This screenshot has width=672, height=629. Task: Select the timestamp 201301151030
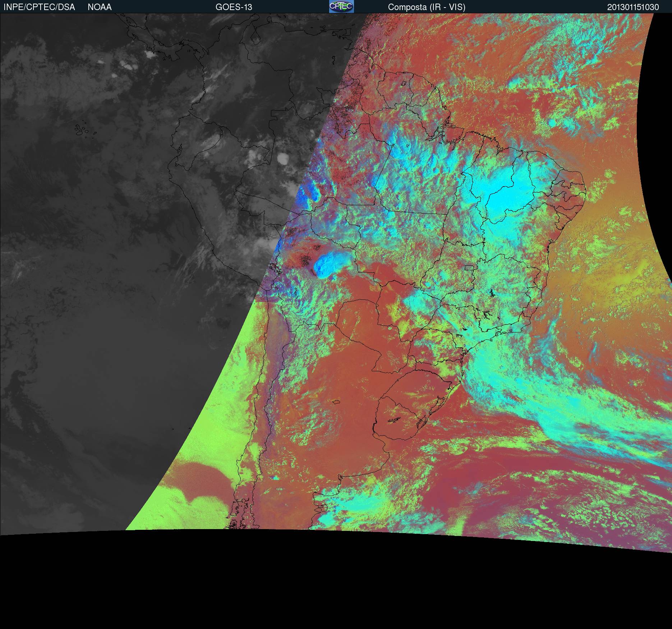tap(633, 7)
